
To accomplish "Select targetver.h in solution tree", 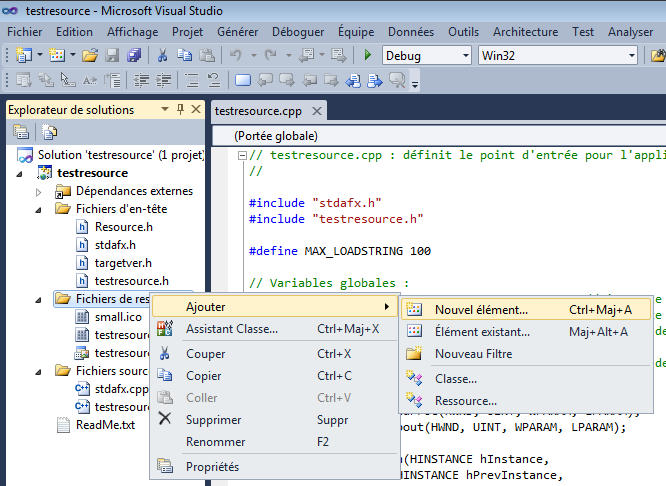I will tap(123, 263).
